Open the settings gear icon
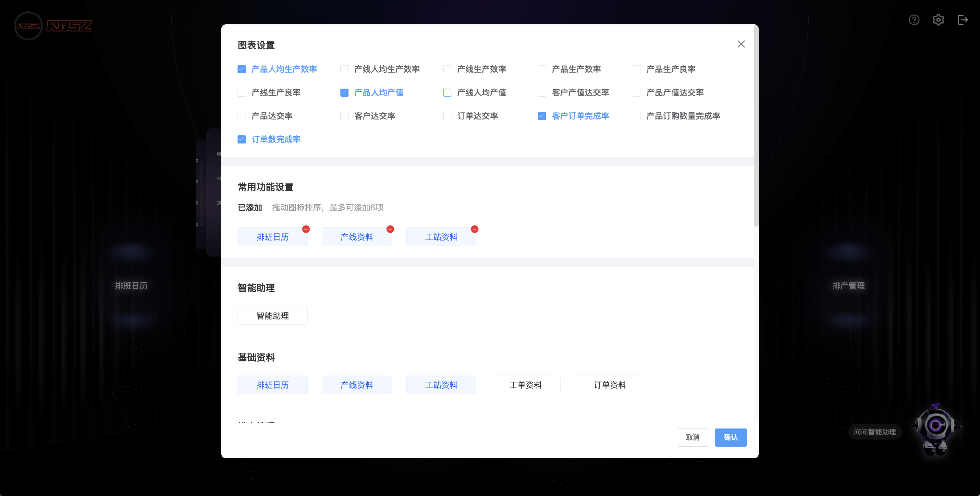This screenshot has width=980, height=496. 938,20
